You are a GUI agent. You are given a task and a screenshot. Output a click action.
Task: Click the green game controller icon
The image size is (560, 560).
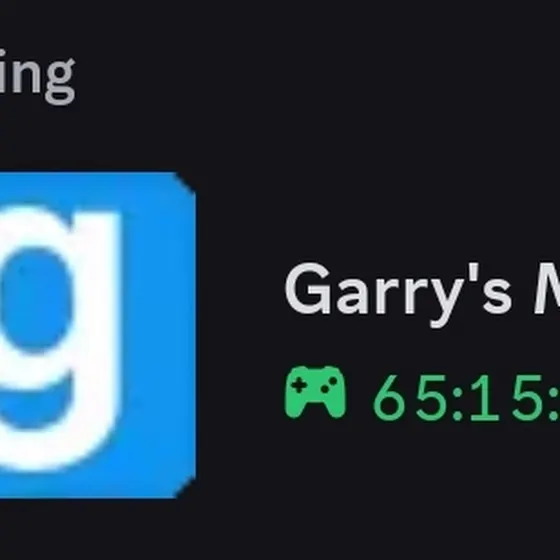(315, 392)
